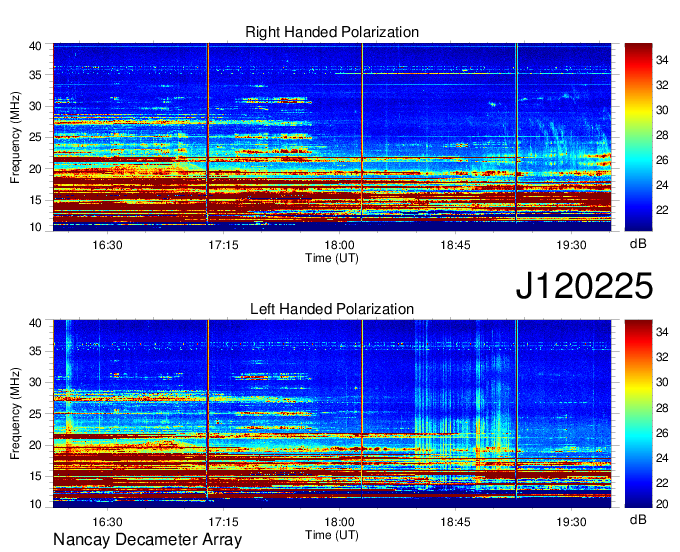Click the dB color bar of the left-handed plot

point(638,414)
